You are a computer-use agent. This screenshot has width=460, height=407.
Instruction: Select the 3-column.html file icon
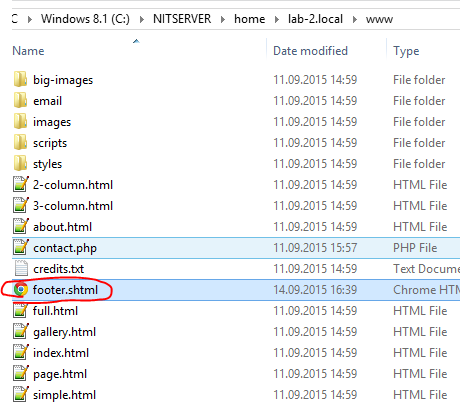pos(21,206)
